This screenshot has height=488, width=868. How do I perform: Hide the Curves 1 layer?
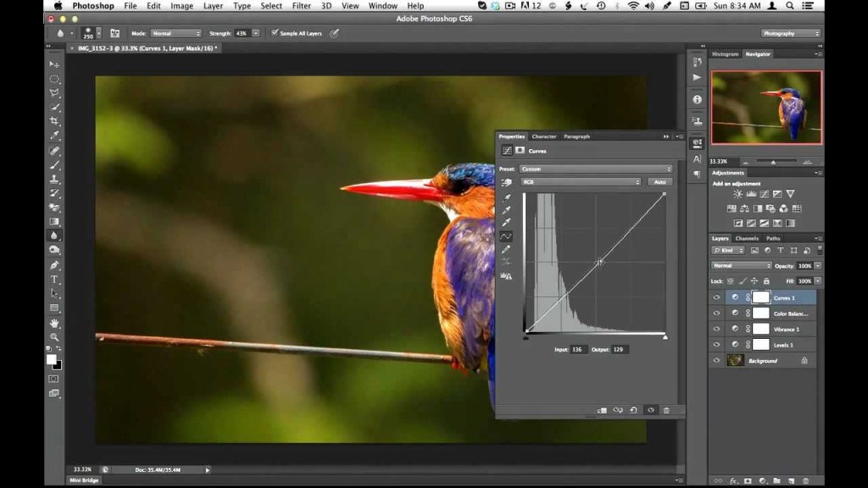tap(717, 298)
